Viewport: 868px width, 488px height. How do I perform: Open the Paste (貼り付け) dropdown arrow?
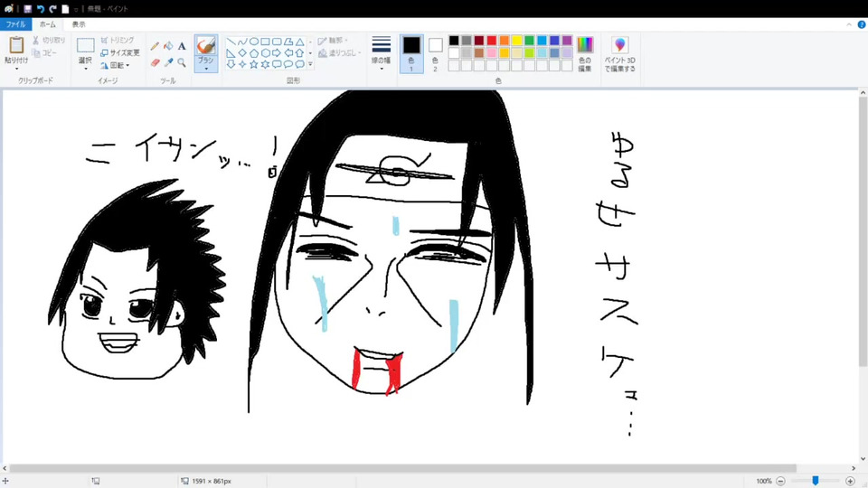tap(16, 68)
